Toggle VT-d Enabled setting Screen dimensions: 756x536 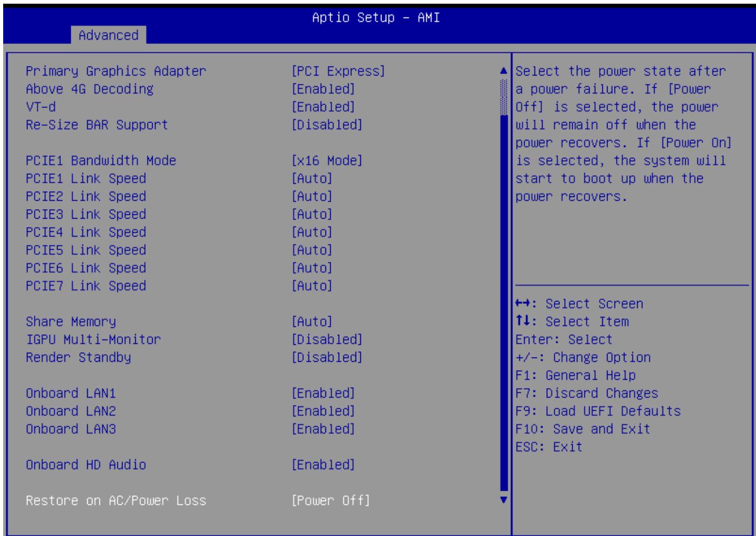(x=323, y=107)
